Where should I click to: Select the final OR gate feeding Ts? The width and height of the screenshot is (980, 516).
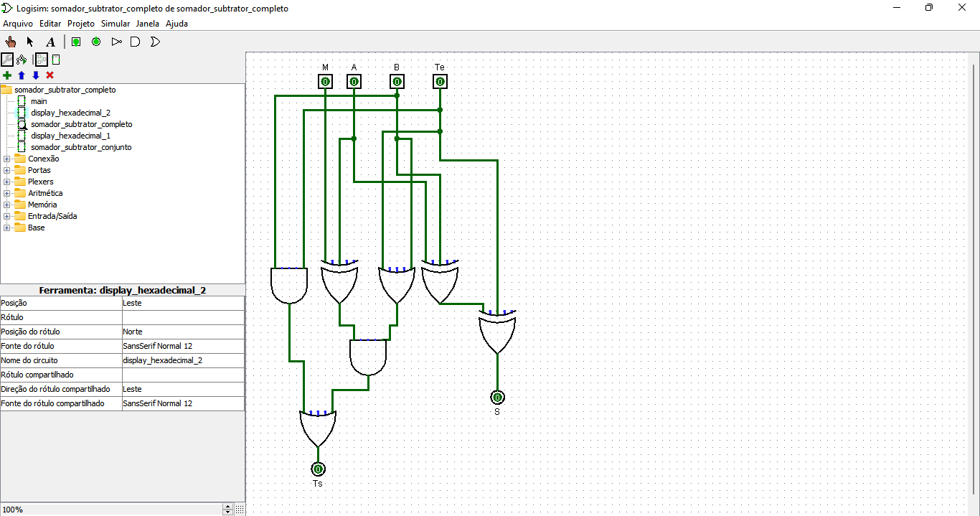point(318,428)
